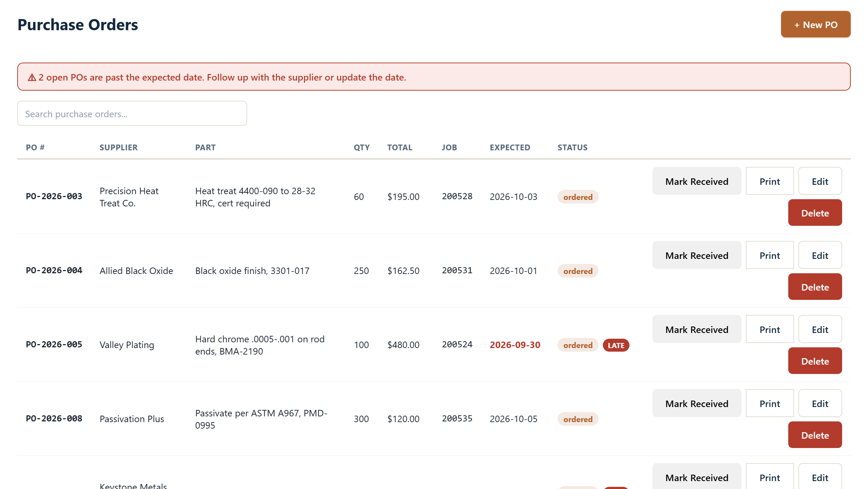Click the overdue POs alert message text
This screenshot has height=489, width=868.
(222, 77)
